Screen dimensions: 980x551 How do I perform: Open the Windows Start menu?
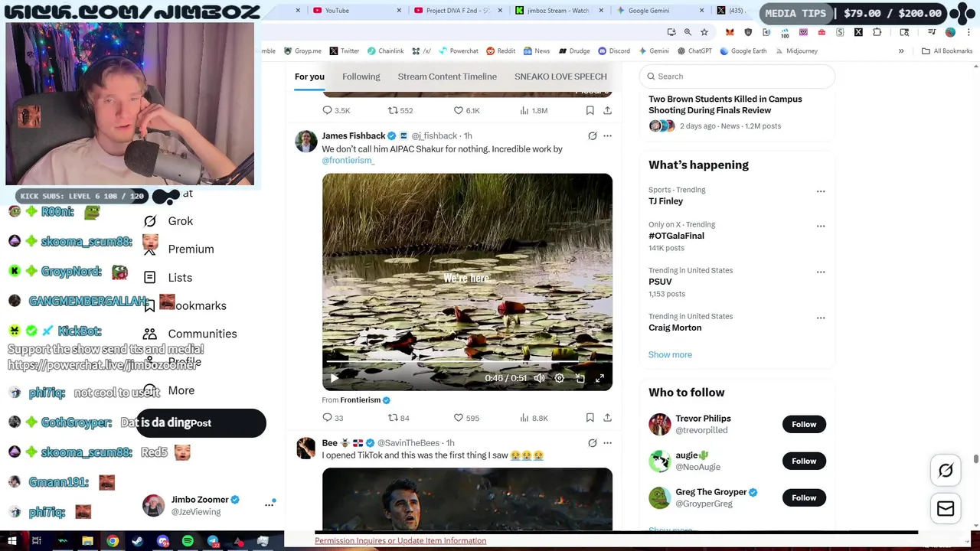tap(11, 542)
